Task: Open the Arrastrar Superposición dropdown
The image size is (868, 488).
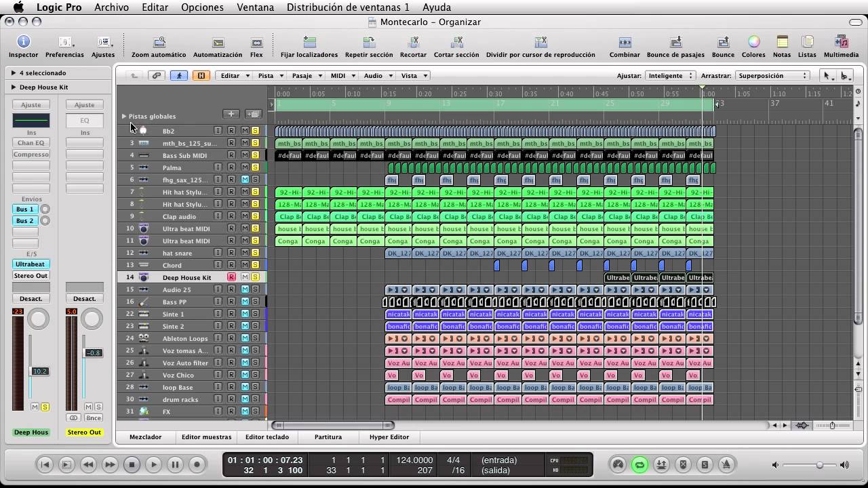Action: pyautogui.click(x=772, y=76)
